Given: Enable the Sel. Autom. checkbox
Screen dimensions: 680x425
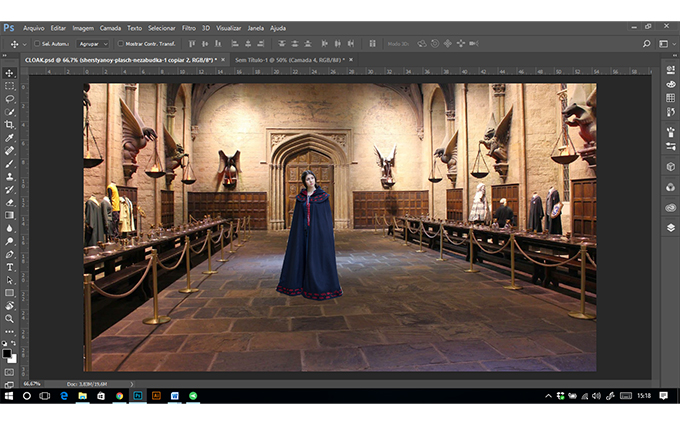Looking at the screenshot, I should [x=37, y=44].
